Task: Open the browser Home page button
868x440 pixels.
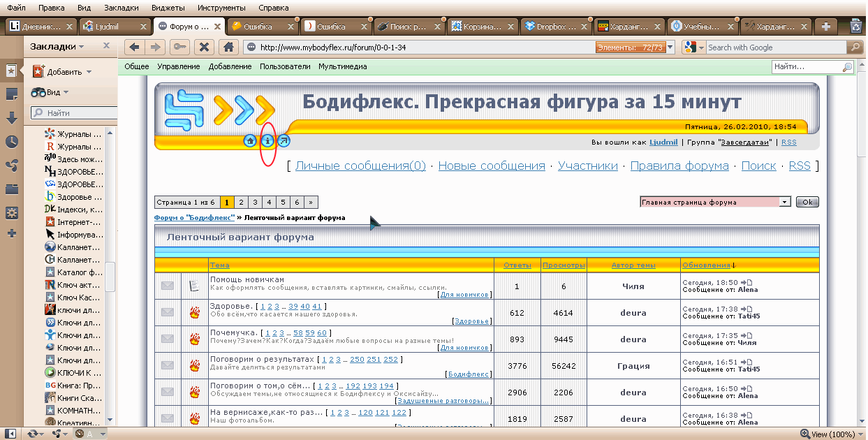Action: (227, 47)
